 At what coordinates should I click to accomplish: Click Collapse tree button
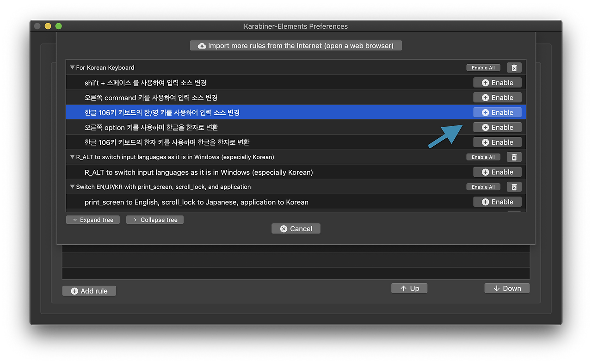click(x=155, y=220)
